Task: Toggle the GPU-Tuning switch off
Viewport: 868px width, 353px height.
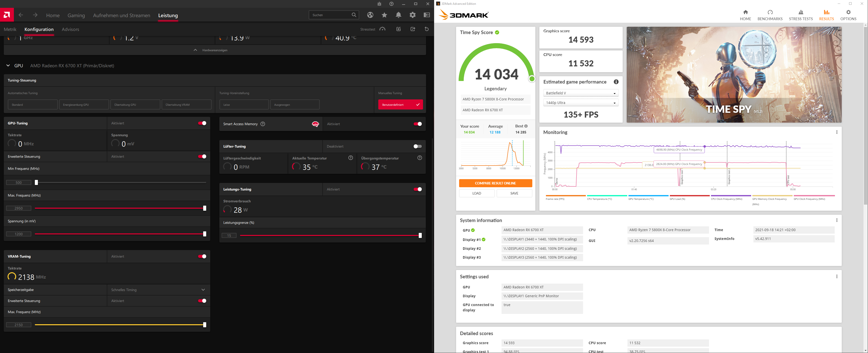Action: [x=202, y=123]
